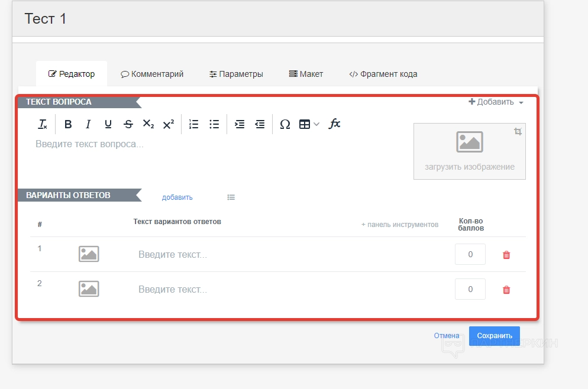This screenshot has height=389, width=588.
Task: Open the insert table dropdown
Action: coord(309,124)
